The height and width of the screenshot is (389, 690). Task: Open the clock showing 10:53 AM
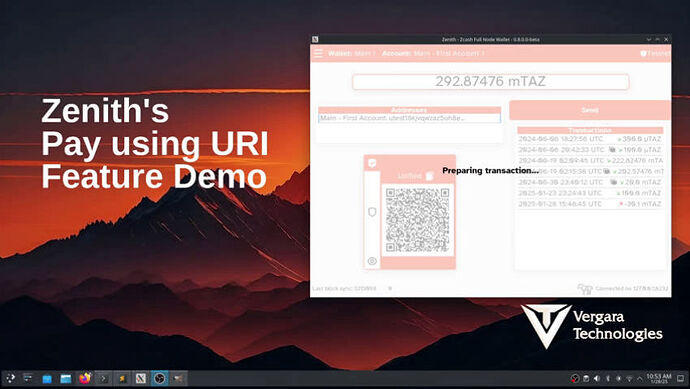(659, 378)
